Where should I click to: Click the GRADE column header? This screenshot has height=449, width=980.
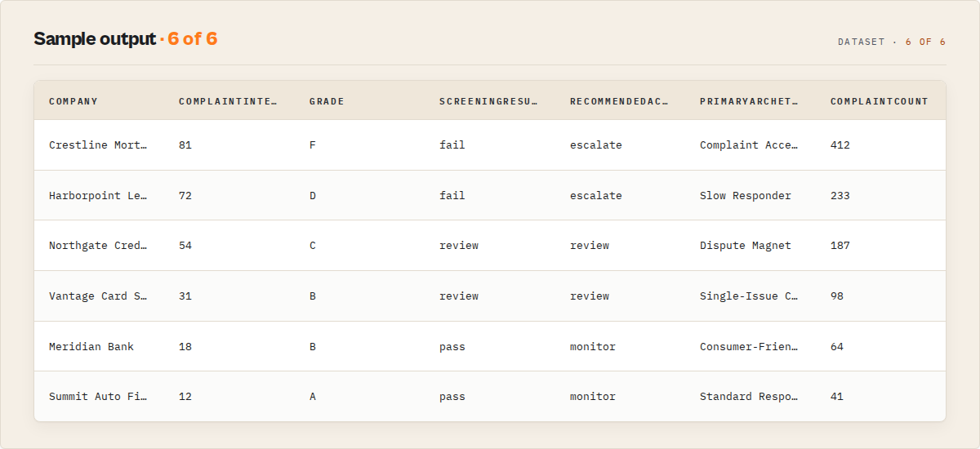(327, 101)
